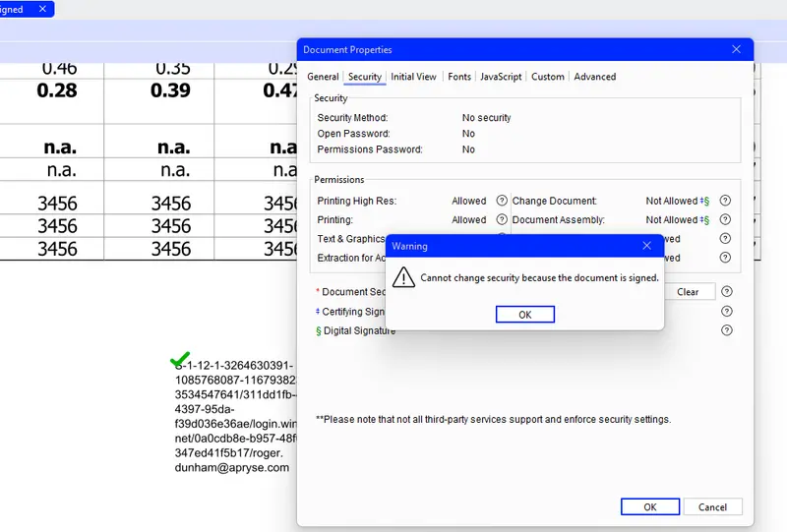The image size is (787, 532).
Task: Close the Document Properties dialog
Action: [736, 49]
